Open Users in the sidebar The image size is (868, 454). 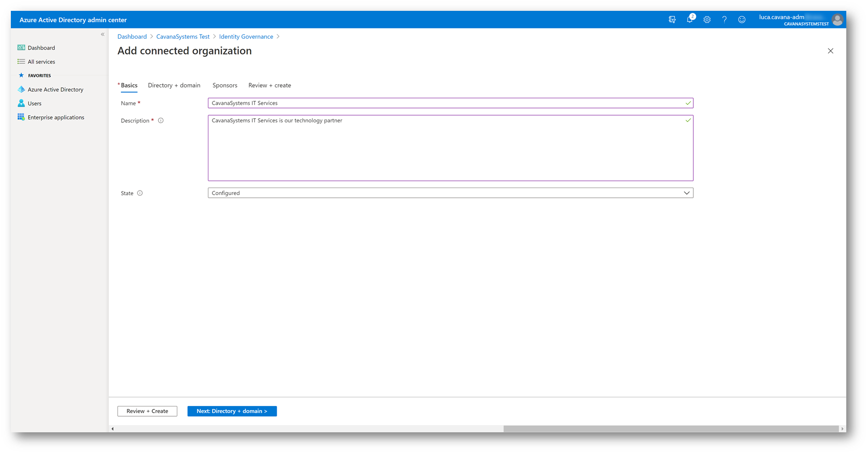click(35, 103)
